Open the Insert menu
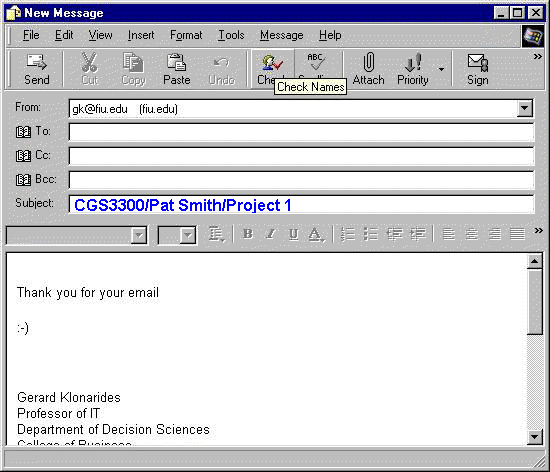Viewport: 550px width, 472px height. pos(141,35)
